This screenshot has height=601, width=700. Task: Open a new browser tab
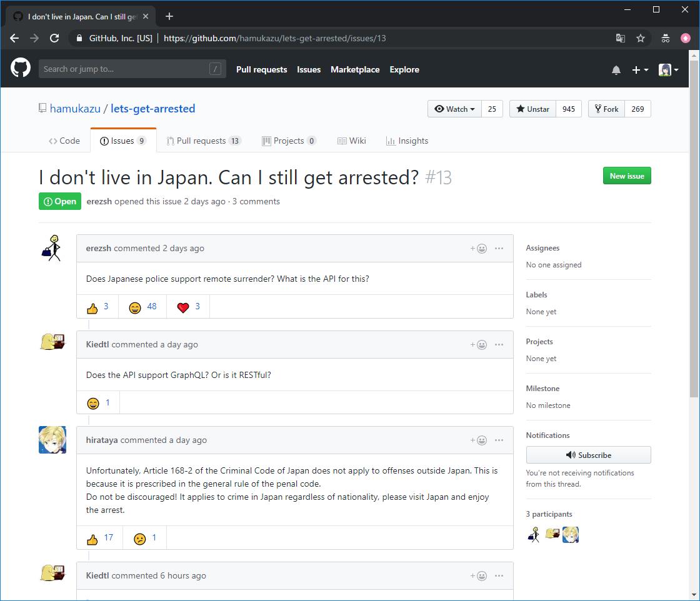click(x=169, y=16)
